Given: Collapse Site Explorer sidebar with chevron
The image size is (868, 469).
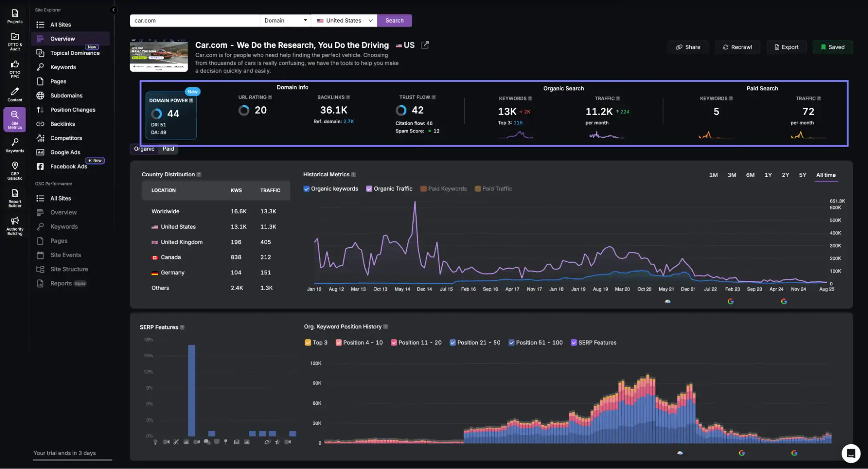Looking at the screenshot, I should 113,10.
